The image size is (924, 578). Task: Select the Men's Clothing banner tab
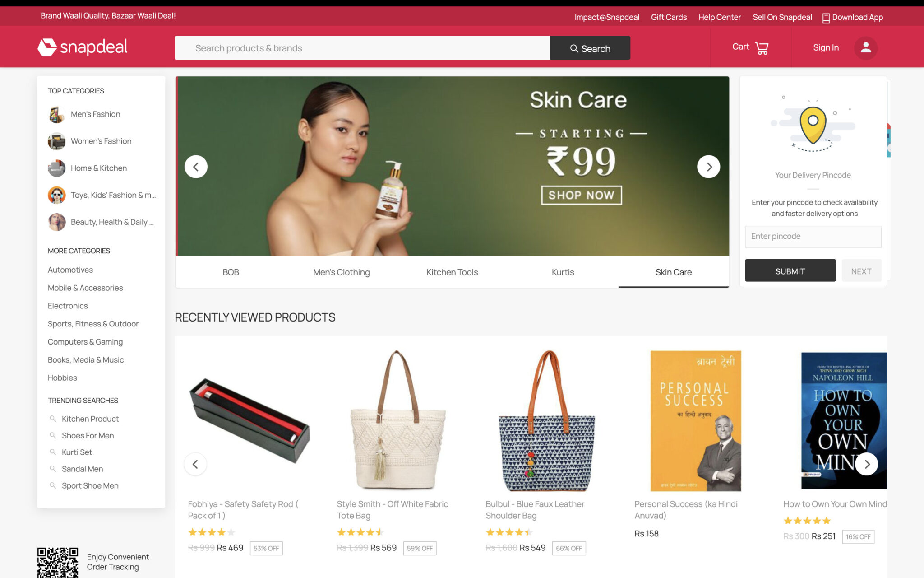click(342, 272)
